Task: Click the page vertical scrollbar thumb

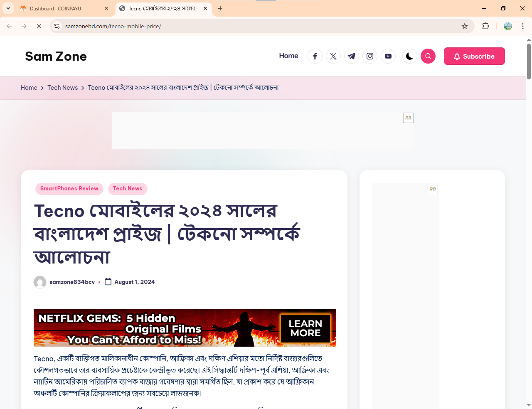Action: click(x=529, y=61)
